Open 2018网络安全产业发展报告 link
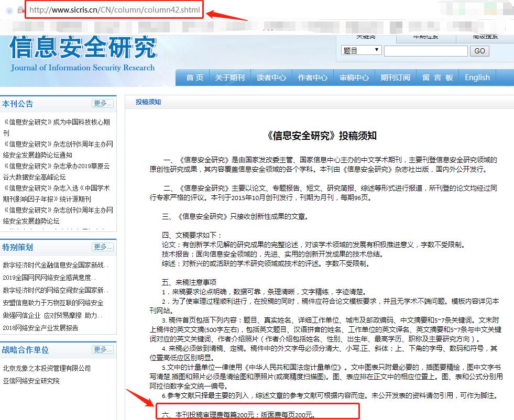 pyautogui.click(x=40, y=328)
